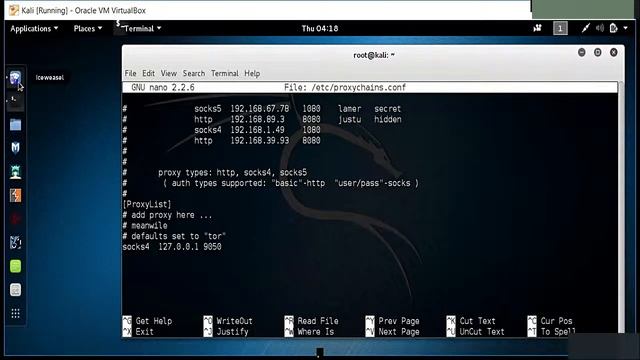This screenshot has width=640, height=360.
Task: Click the Cur Pos shortcut in nano
Action: tap(550, 321)
